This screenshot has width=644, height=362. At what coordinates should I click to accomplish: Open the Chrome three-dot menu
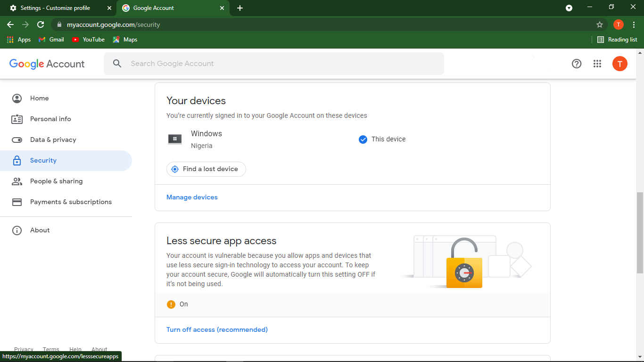(634, 25)
